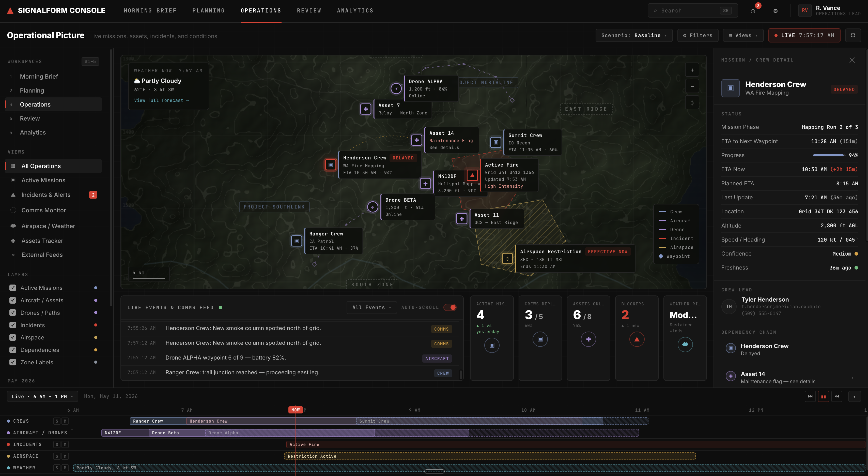The width and height of the screenshot is (868, 476).
Task: Zoom out on the map
Action: [692, 86]
